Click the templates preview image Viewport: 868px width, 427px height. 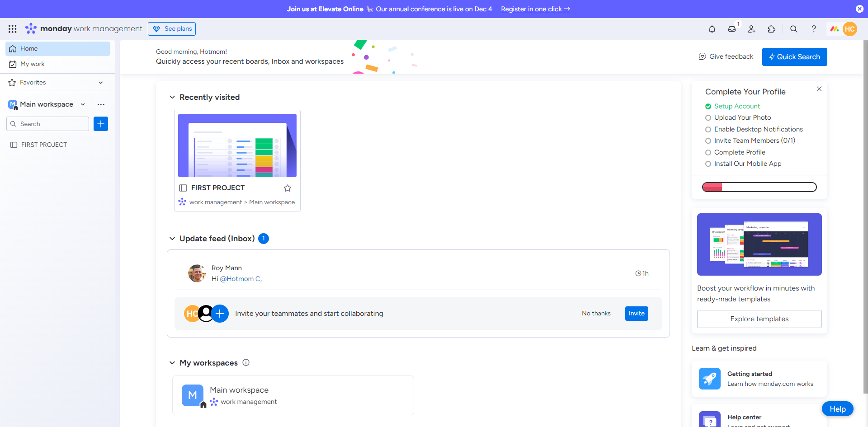pos(759,244)
